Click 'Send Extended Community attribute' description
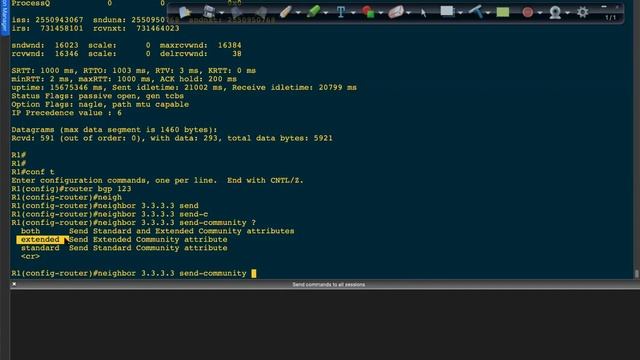This screenshot has width=640, height=360. point(148,240)
